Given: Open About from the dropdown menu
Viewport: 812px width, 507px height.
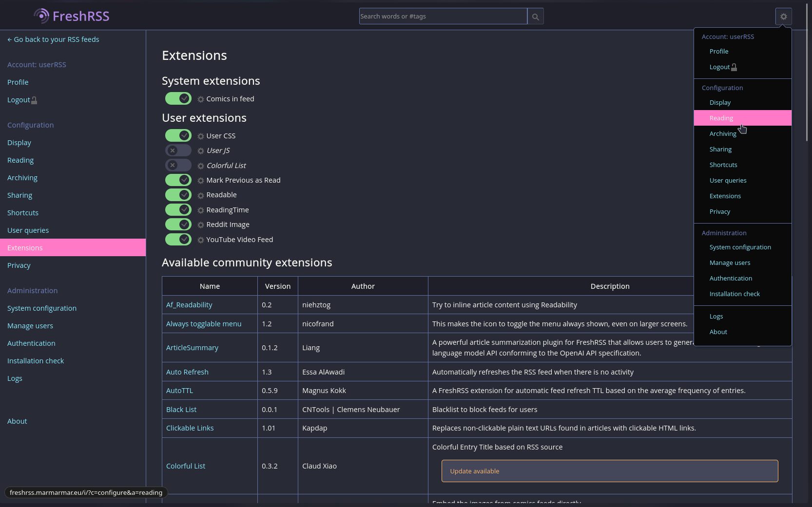Looking at the screenshot, I should click(x=742, y=332).
